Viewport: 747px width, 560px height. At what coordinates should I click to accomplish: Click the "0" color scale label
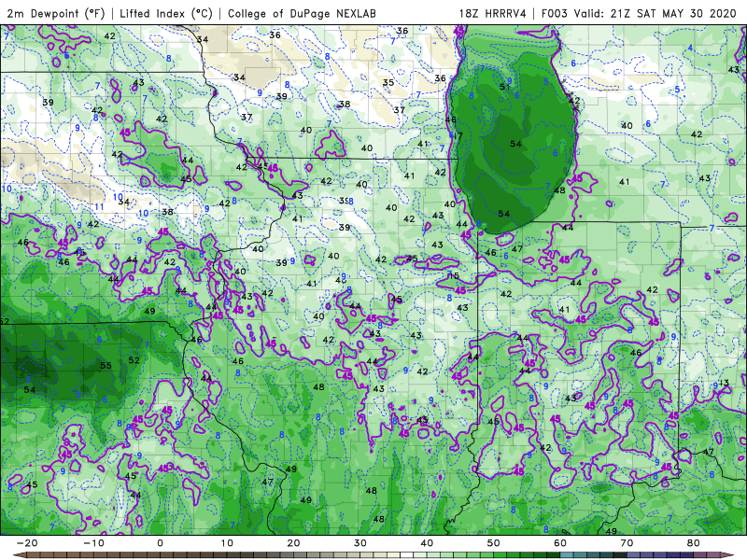pyautogui.click(x=160, y=543)
